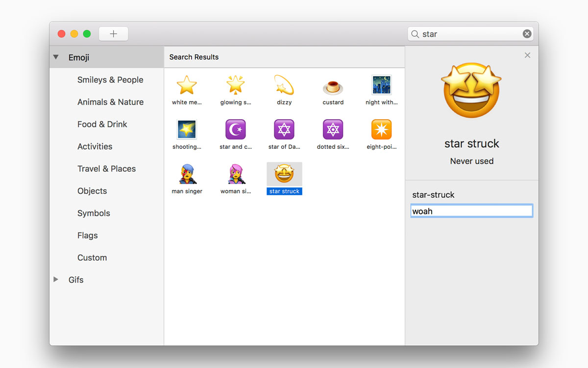Close the star struck detail panel
This screenshot has height=368, width=588.
[527, 55]
